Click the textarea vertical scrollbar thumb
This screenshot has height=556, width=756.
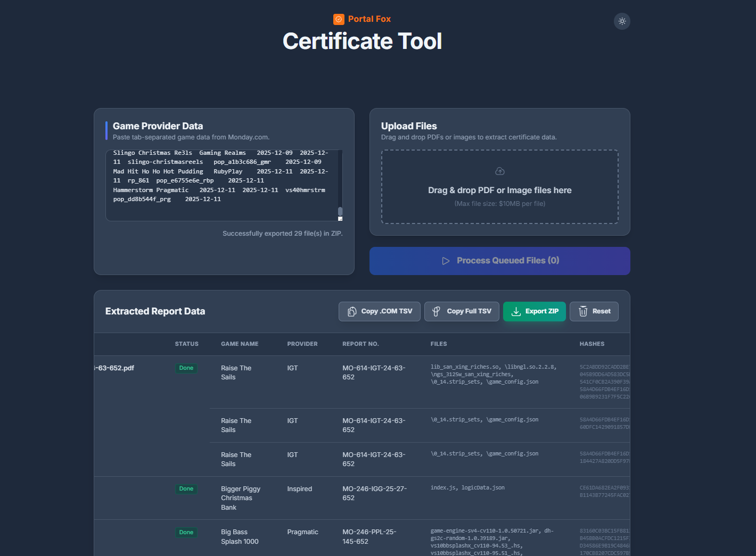coord(340,211)
